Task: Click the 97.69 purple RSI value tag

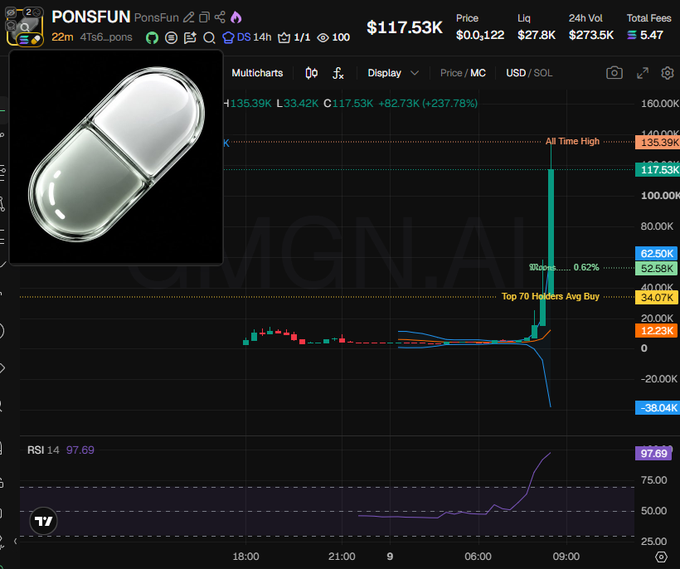Action: (x=654, y=454)
